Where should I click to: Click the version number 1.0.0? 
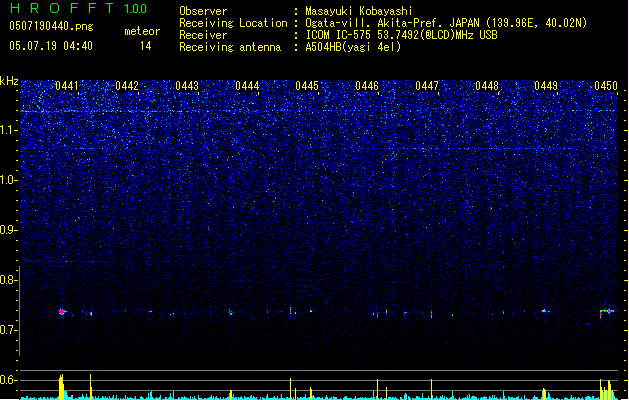point(135,9)
